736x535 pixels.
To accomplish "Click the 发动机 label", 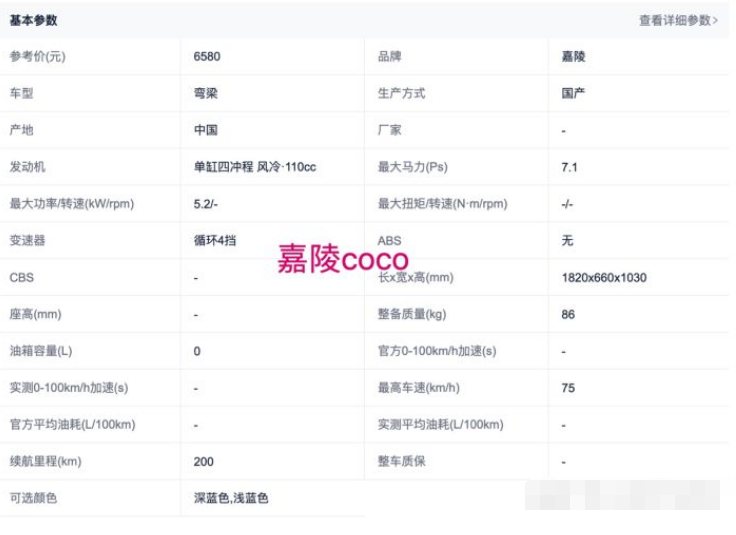I will [x=28, y=167].
